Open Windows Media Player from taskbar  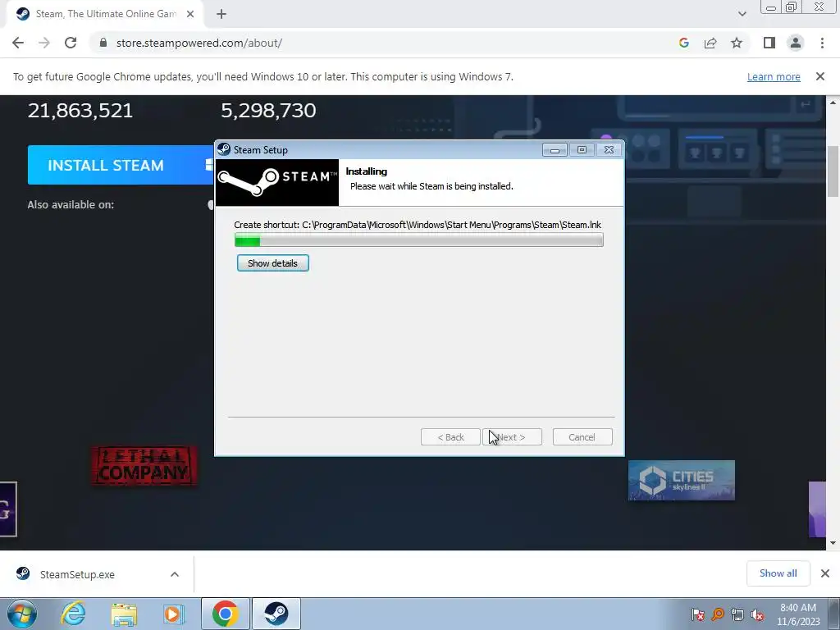173,614
